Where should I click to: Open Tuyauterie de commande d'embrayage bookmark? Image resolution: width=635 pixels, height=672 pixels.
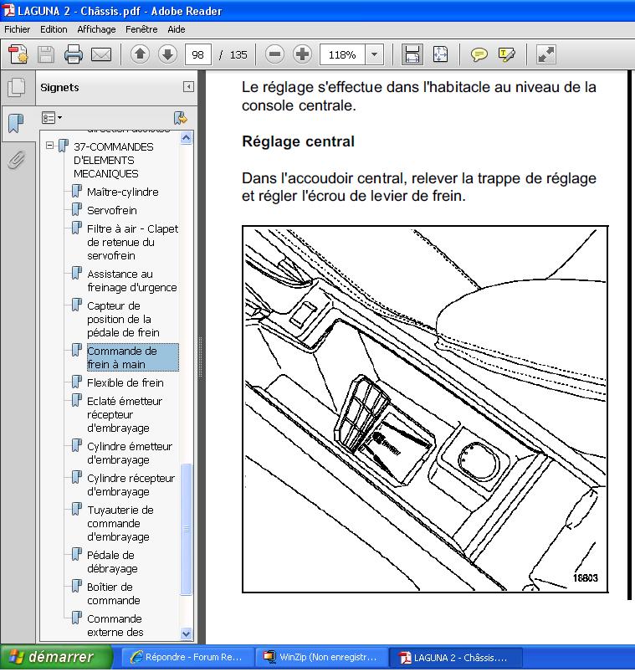point(120,523)
